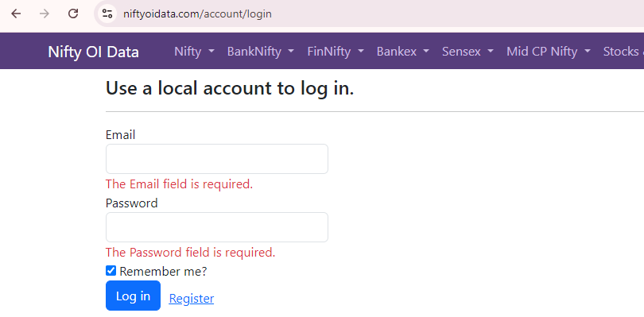Open the Nifty OI Data home link
The image size is (644, 317).
click(x=93, y=52)
